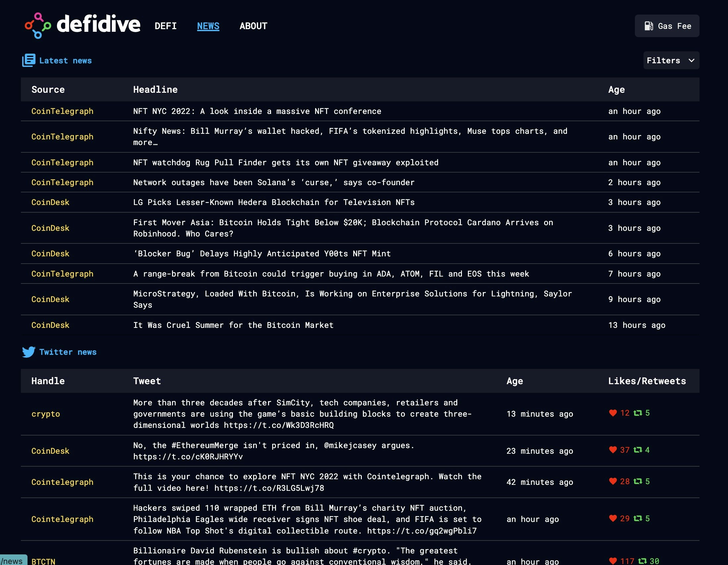Click the /news route badge
728x565 pixels.
coord(13,561)
